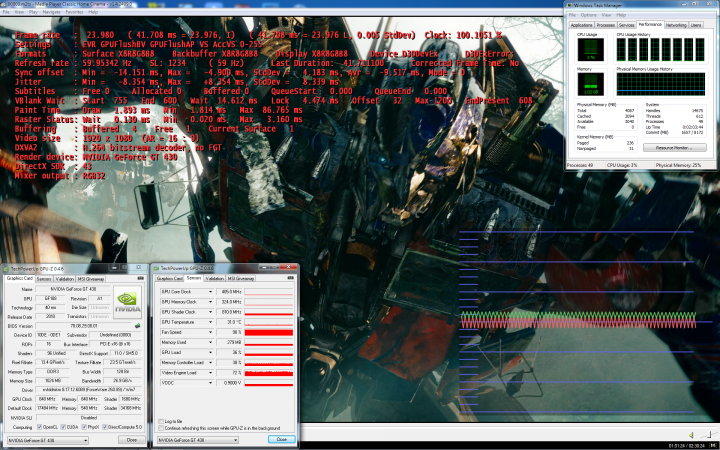Click the BIOS save chip icon in GPU-Z
This screenshot has height=450, width=720.
coord(137,326)
